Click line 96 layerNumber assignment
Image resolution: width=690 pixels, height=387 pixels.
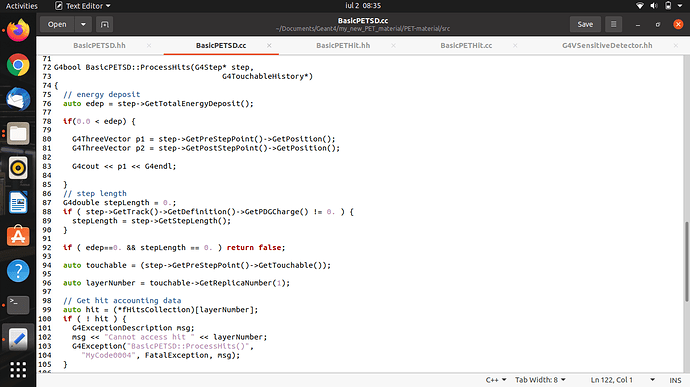(x=176, y=283)
